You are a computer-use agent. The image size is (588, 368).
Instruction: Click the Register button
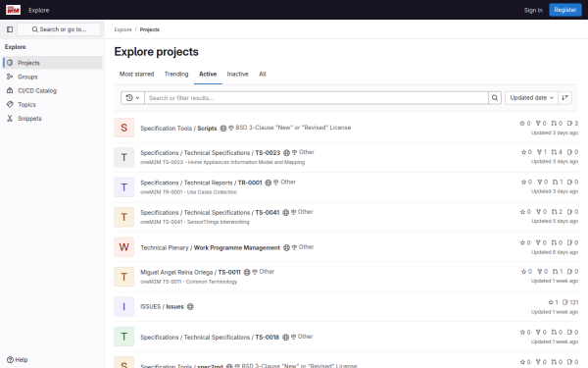click(565, 10)
